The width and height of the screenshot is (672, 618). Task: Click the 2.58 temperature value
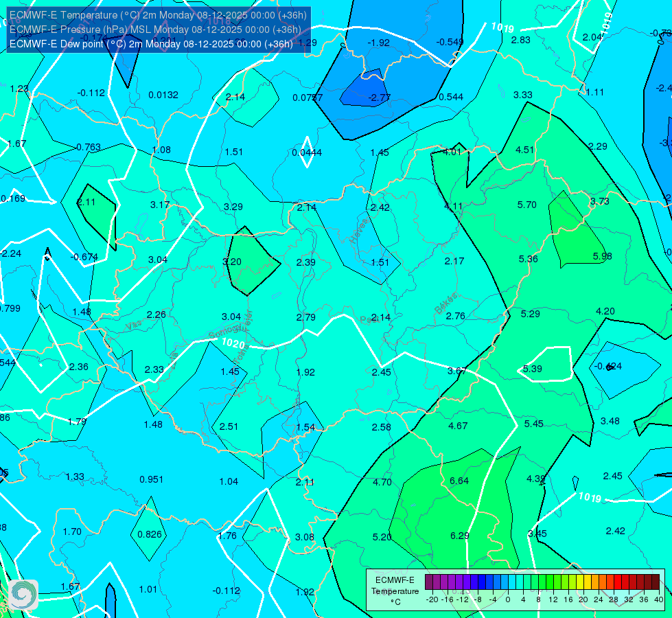point(382,427)
